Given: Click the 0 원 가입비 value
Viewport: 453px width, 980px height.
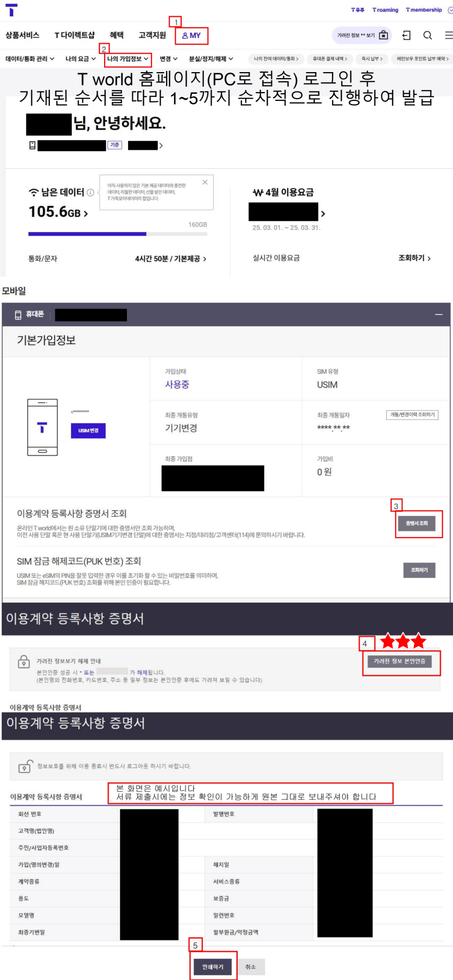Looking at the screenshot, I should [324, 472].
